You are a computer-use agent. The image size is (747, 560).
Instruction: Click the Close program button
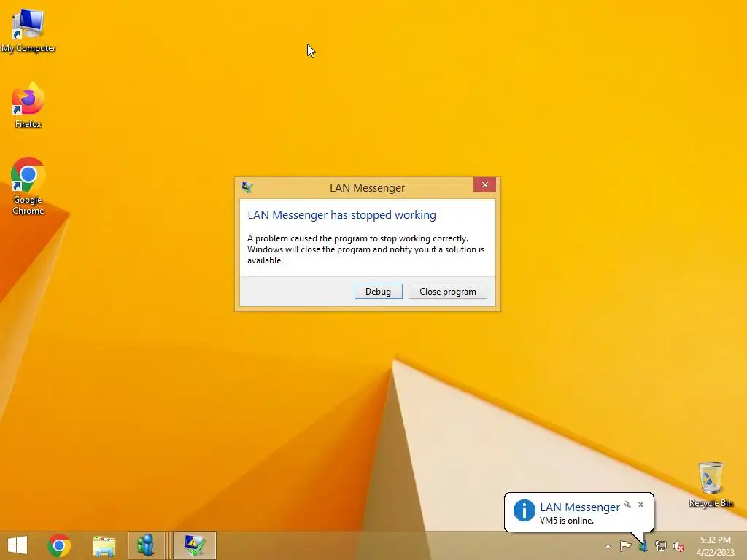[x=448, y=292]
